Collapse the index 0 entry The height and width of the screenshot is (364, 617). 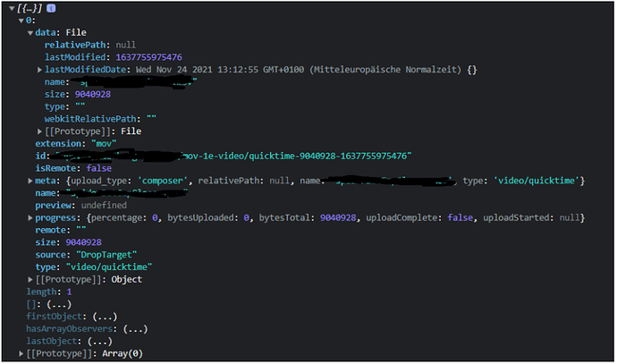coord(21,21)
